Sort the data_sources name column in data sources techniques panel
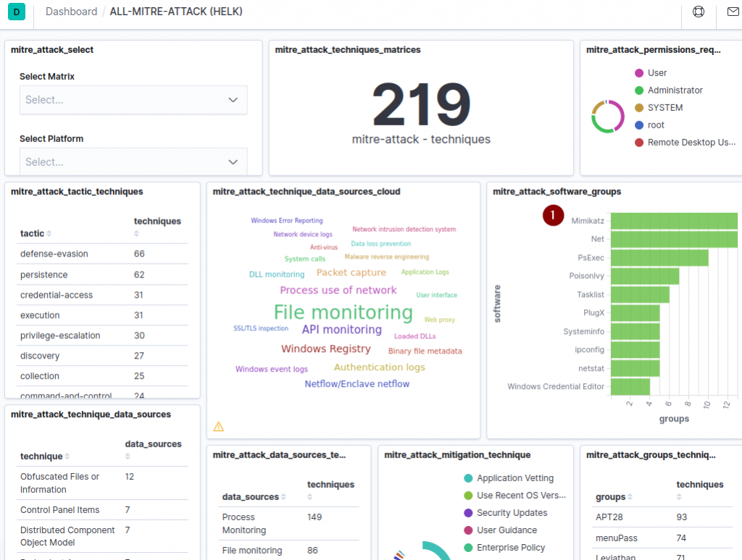742x560 pixels. click(x=283, y=497)
